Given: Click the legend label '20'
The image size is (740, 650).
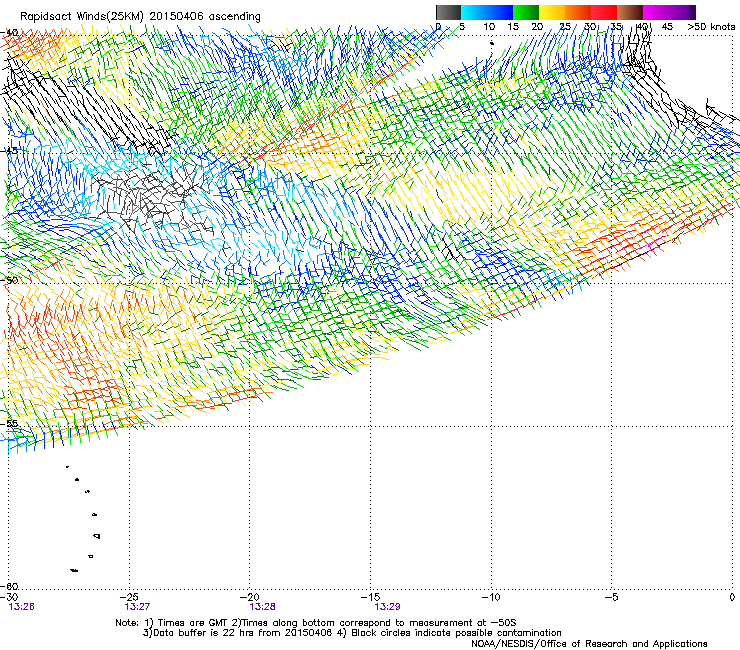Looking at the screenshot, I should pyautogui.click(x=537, y=27).
